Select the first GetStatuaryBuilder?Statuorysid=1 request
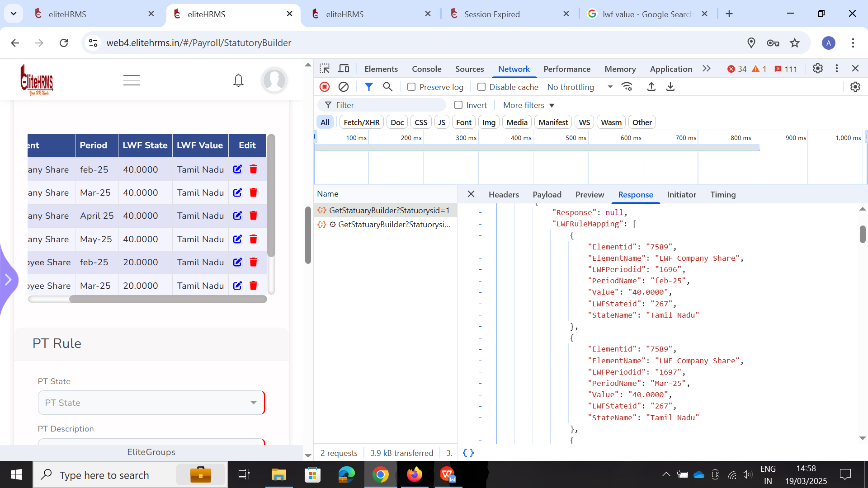868x488 pixels. [x=389, y=211]
